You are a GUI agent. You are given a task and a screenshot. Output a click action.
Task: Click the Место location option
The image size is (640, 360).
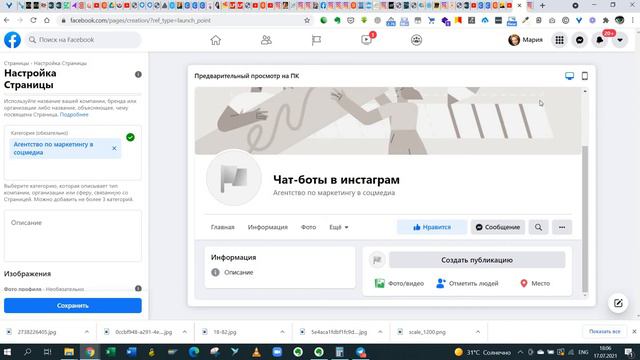coord(535,283)
